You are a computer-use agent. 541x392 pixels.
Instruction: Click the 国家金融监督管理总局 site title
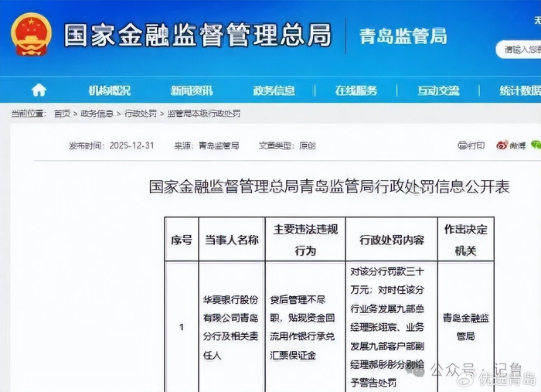tap(198, 35)
